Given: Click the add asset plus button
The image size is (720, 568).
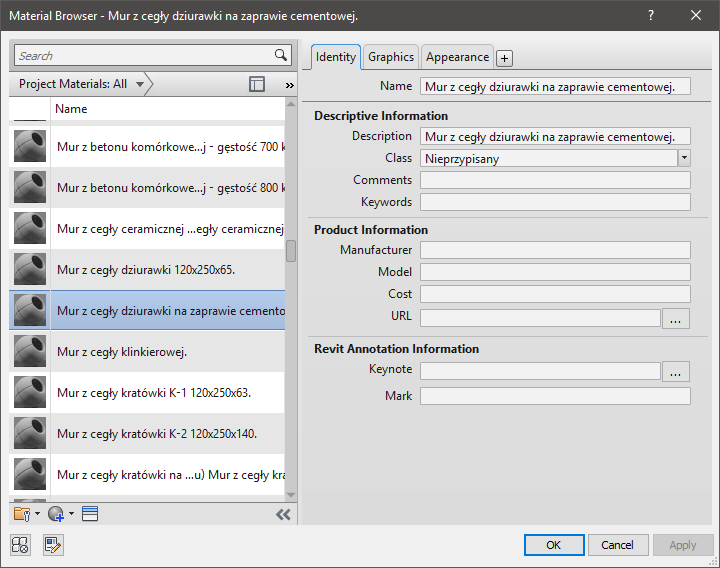Looking at the screenshot, I should pyautogui.click(x=504, y=58).
